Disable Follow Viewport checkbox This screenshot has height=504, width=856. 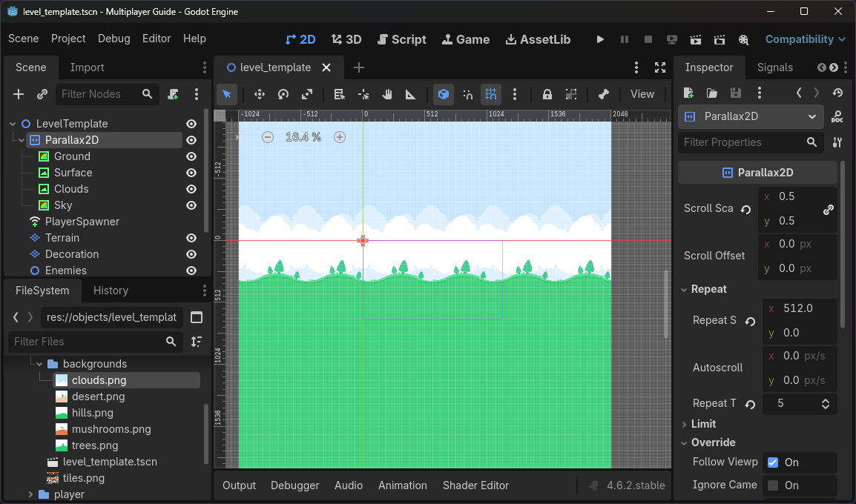click(x=772, y=462)
